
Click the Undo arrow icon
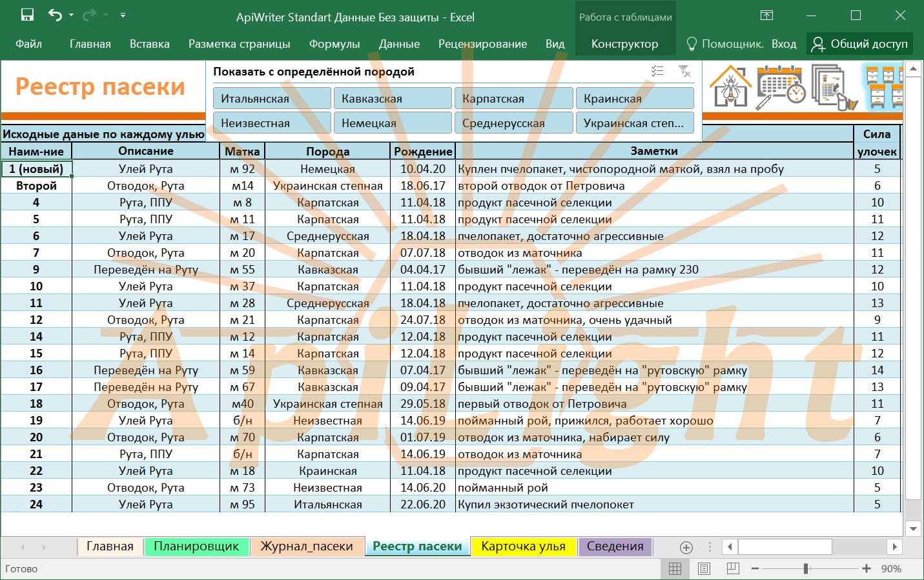pos(55,15)
